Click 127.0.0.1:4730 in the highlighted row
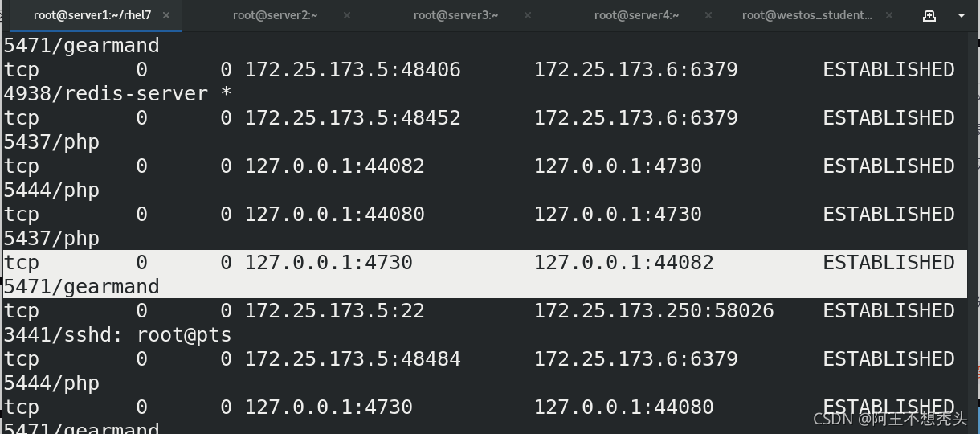The height and width of the screenshot is (434, 980). tap(329, 263)
